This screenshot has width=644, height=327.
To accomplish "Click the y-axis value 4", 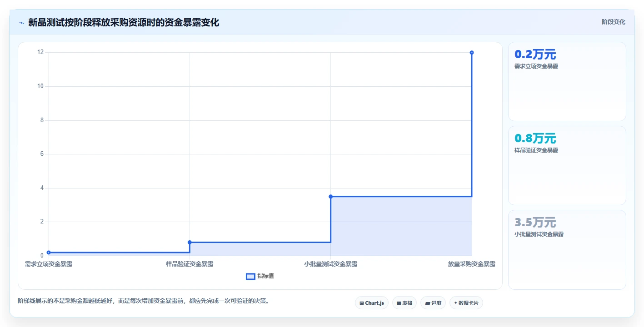I will click(x=42, y=188).
